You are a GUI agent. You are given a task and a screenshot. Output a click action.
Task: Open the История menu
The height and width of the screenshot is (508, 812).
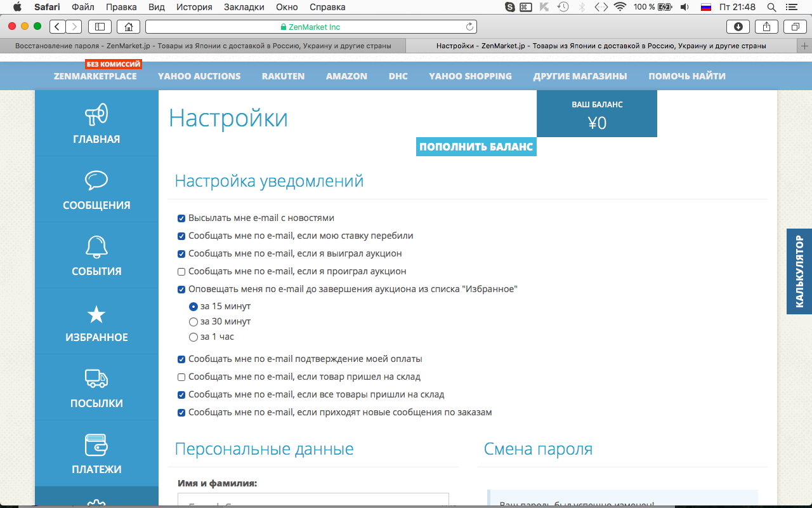pyautogui.click(x=195, y=7)
